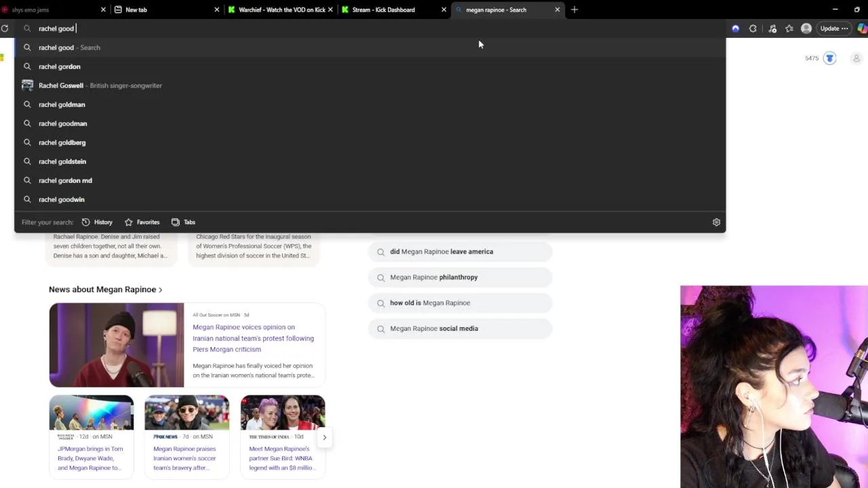Viewport: 868px width, 488px height.
Task: Filter search by Tabs
Action: pos(184,222)
